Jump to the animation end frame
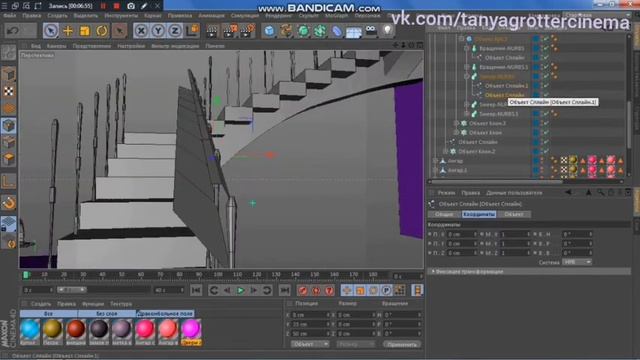Image resolution: width=640 pixels, height=360 pixels. [284, 290]
